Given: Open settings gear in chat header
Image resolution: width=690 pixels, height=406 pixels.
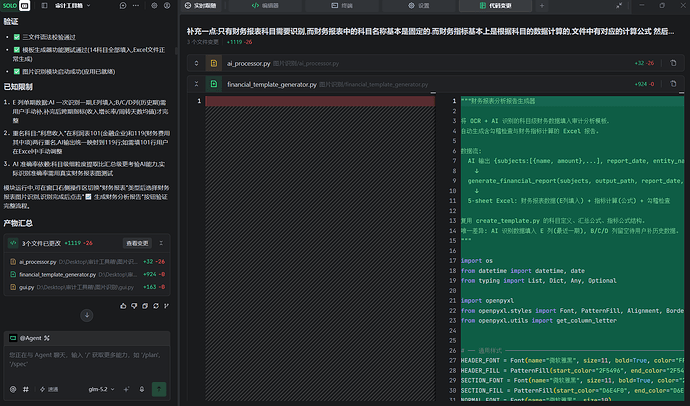Looking at the screenshot, I should [154, 5].
